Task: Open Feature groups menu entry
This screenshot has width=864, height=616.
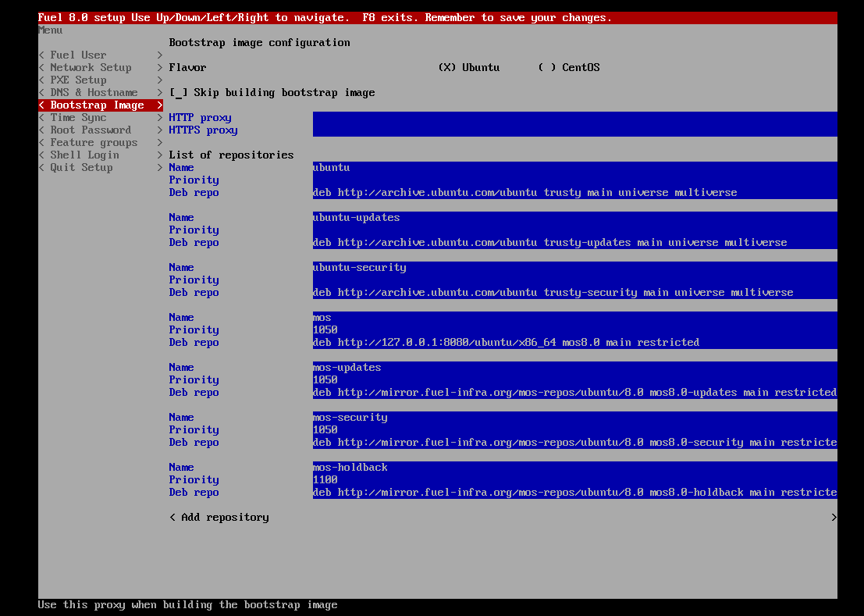Action: tap(100, 143)
